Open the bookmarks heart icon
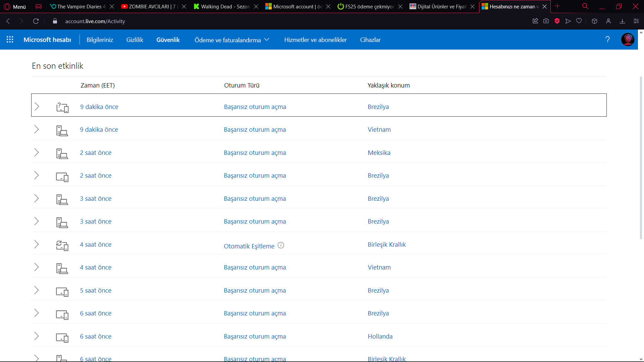 [x=579, y=21]
